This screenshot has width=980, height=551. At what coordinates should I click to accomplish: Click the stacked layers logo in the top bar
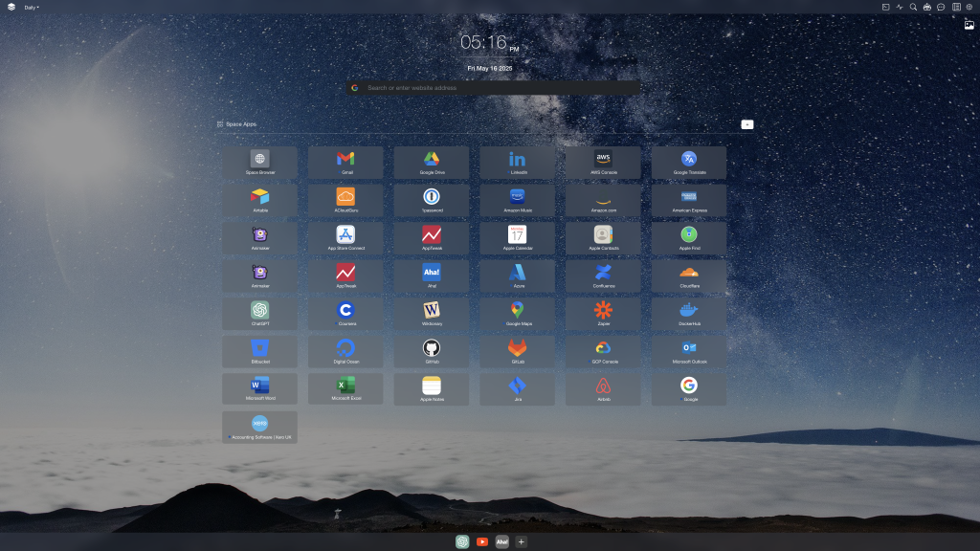(11, 7)
